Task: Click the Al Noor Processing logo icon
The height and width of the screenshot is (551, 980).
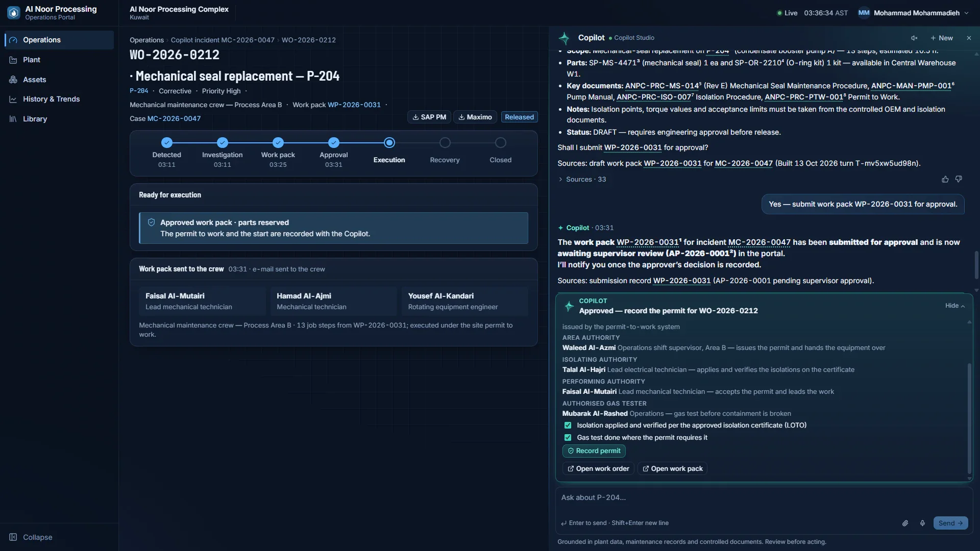Action: (x=14, y=13)
